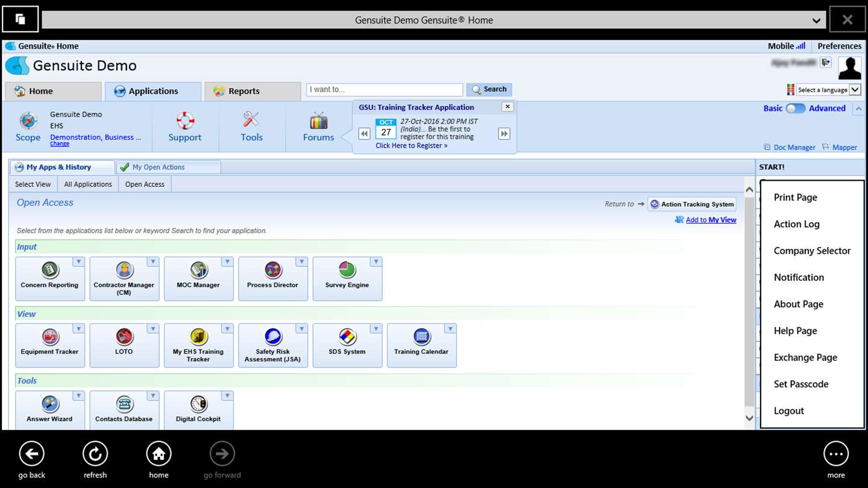Open Preferences in the top bar
The height and width of the screenshot is (488, 868).
[840, 46]
